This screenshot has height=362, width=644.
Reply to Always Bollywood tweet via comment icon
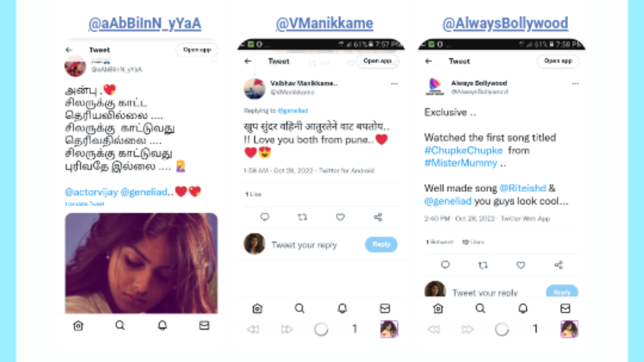pyautogui.click(x=445, y=265)
